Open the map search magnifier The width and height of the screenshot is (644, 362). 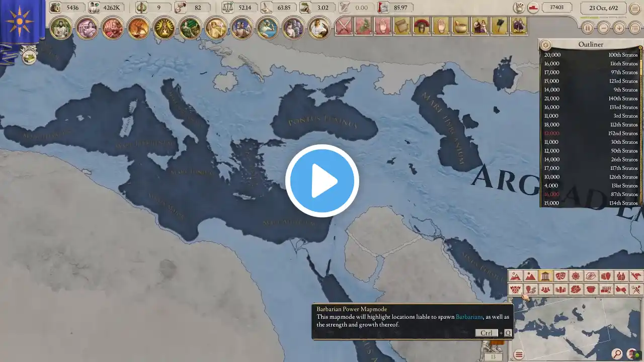pos(617,354)
